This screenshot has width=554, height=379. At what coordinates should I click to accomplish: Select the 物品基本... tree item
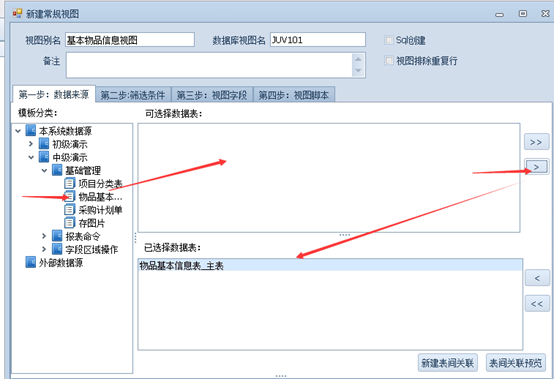click(100, 197)
